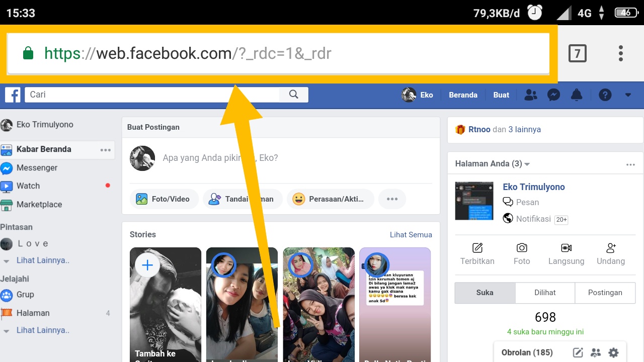This screenshot has width=644, height=362.
Task: Open page Notifikasi 20+
Action: click(x=535, y=219)
